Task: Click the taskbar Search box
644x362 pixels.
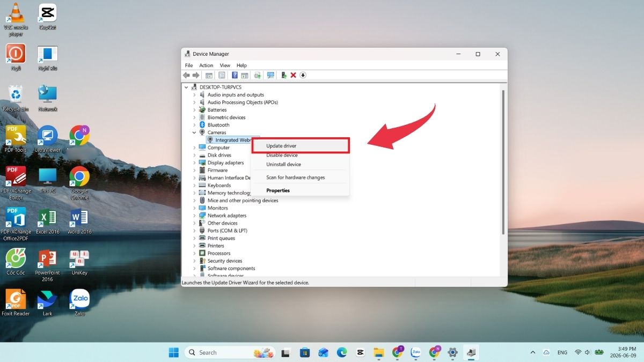Action: 231,352
